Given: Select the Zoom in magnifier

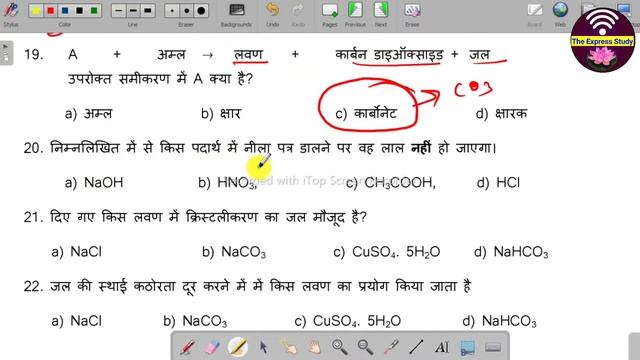Looking at the screenshot, I should pyautogui.click(x=340, y=347).
